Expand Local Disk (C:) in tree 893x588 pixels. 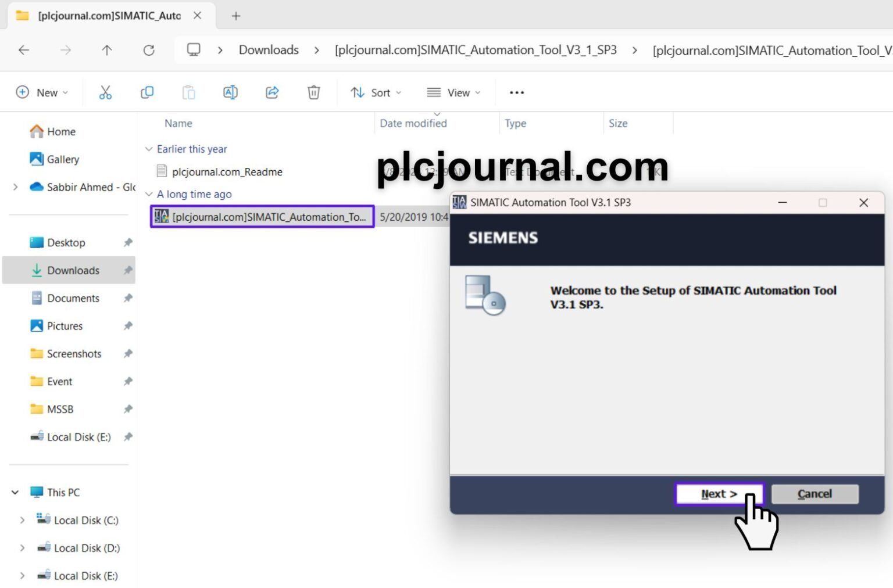22,520
